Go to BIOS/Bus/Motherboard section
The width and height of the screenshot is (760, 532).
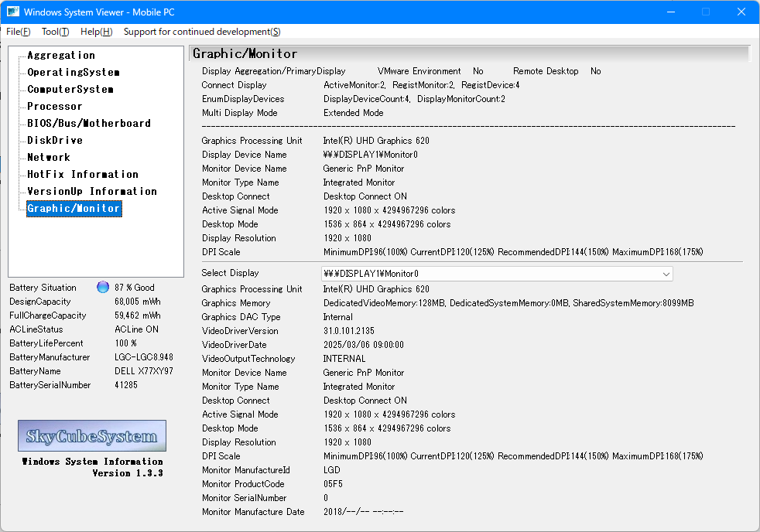89,124
